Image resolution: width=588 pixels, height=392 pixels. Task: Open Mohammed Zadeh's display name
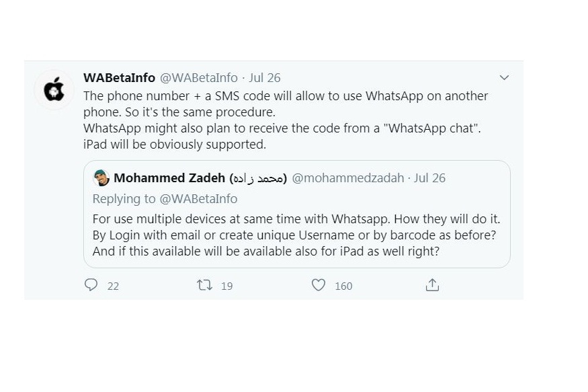(200, 178)
